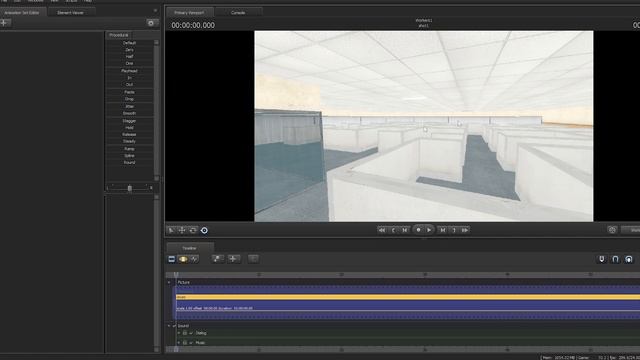Open the animation set editor gear settings
Image resolution: width=640 pixels, height=360 pixels.
click(x=151, y=23)
